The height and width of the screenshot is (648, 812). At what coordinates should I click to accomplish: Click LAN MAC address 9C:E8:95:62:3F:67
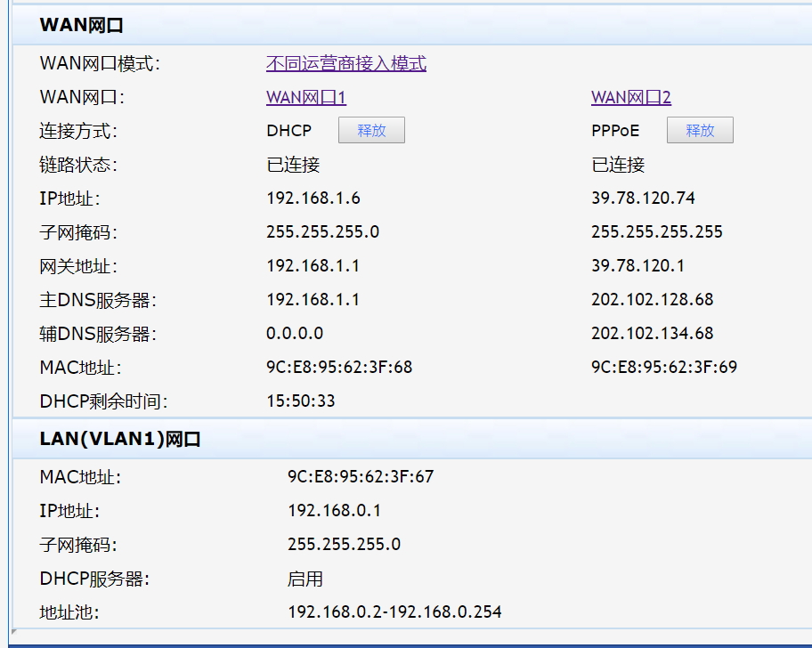(360, 477)
